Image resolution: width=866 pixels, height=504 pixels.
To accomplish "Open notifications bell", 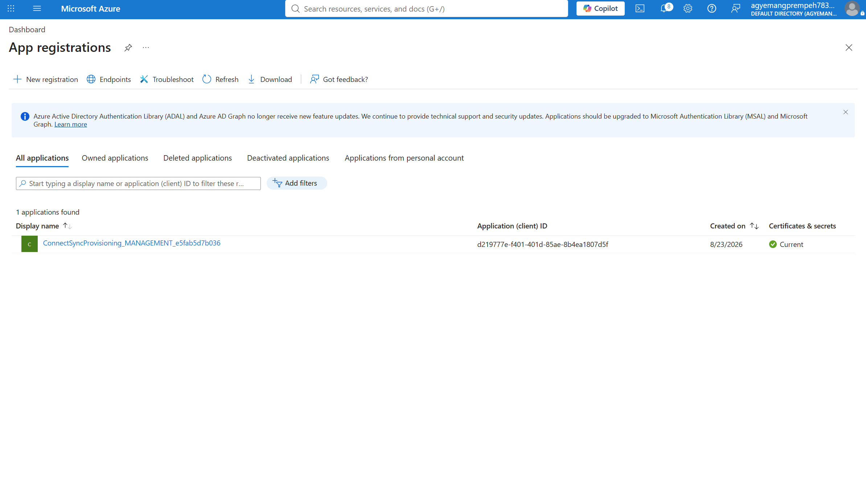I will [x=664, y=8].
